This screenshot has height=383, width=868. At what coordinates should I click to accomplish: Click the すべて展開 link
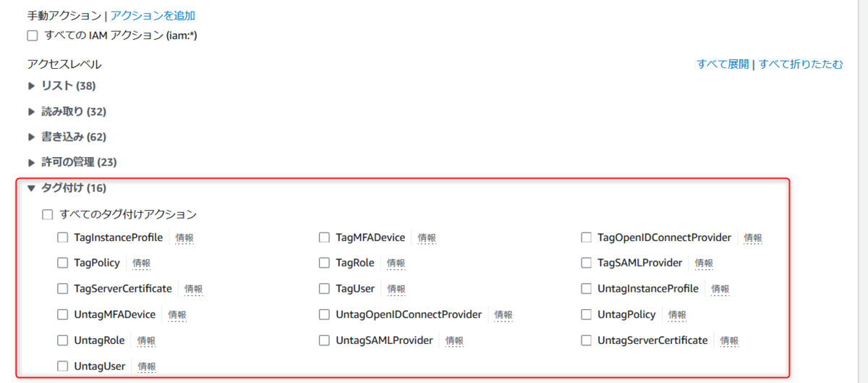tap(723, 64)
